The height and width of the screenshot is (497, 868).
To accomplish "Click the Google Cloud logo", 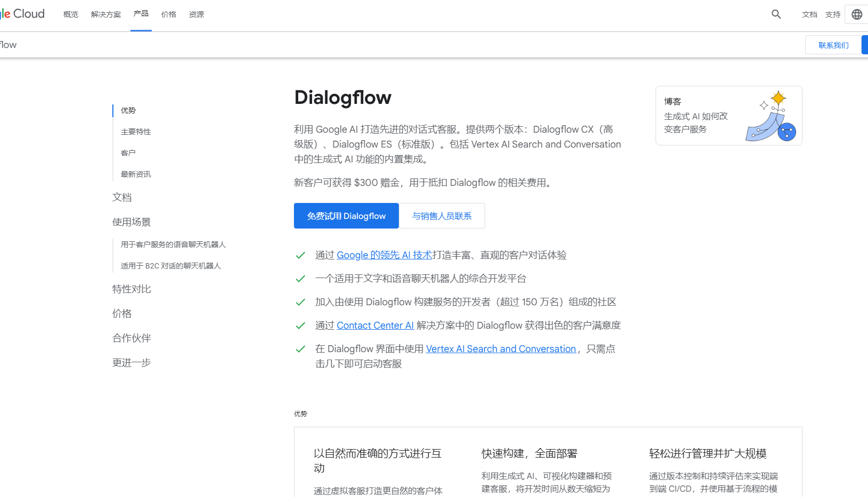I will 22,14.
